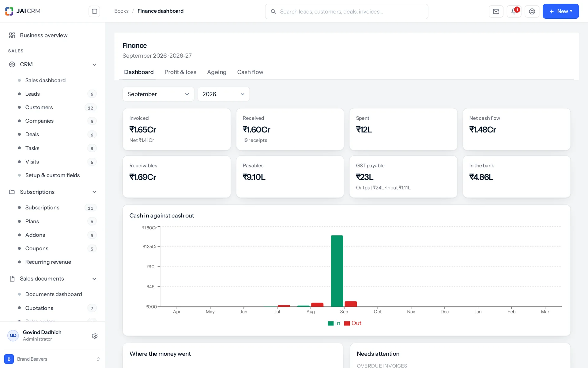Open Quotations in the sidebar
This screenshot has height=368, width=588.
(39, 308)
